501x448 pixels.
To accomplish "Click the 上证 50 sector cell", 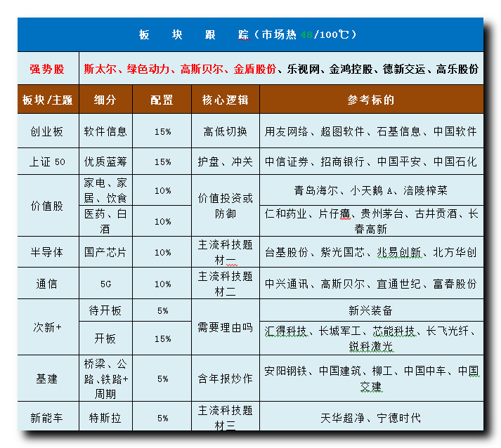I will [47, 162].
